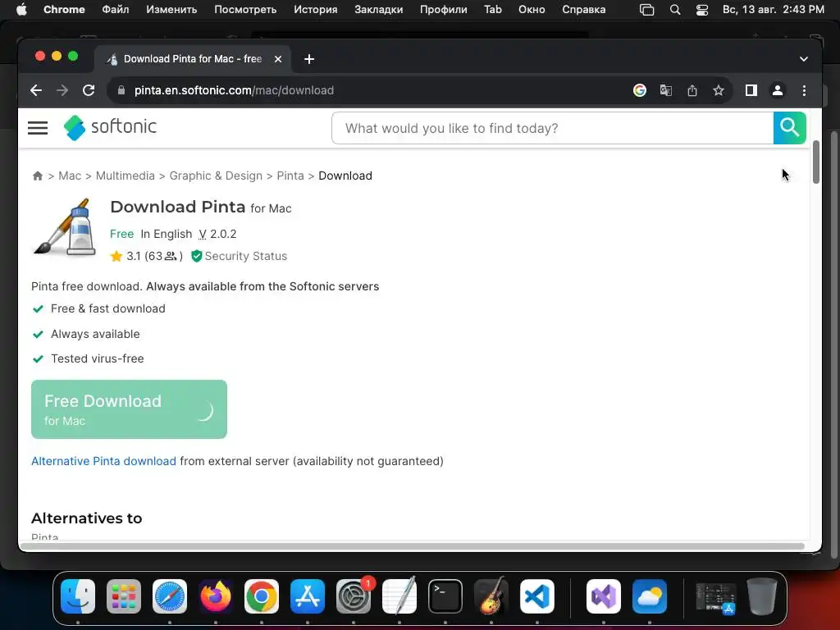Open App Store from the Dock
Image resolution: width=840 pixels, height=630 pixels.
pos(308,596)
